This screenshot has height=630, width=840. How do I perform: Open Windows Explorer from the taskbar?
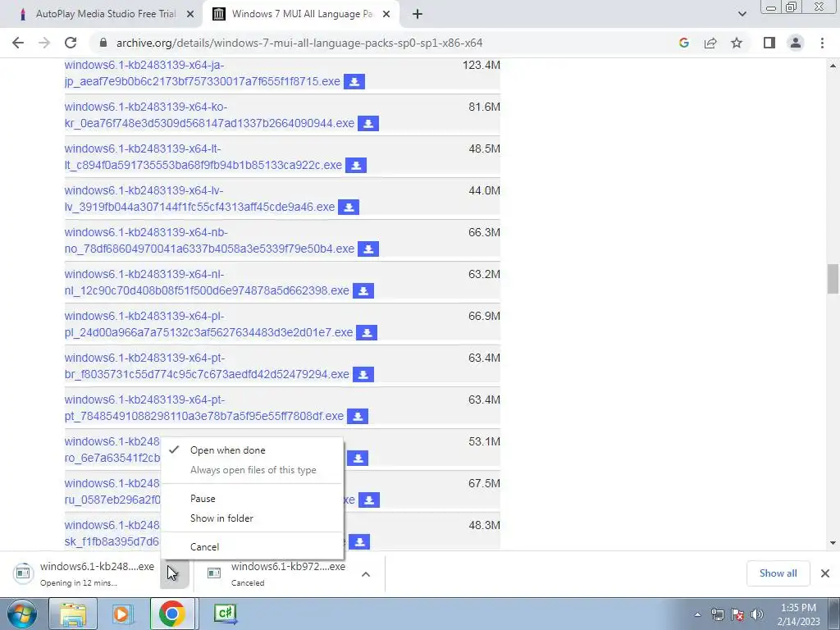tap(73, 614)
